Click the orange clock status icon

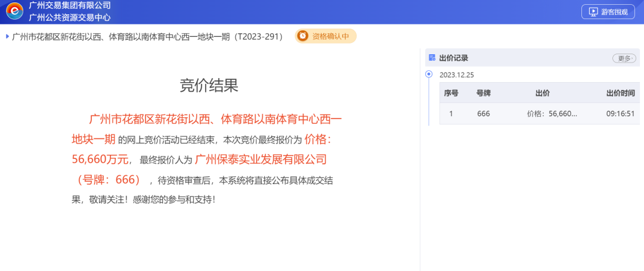(x=303, y=36)
